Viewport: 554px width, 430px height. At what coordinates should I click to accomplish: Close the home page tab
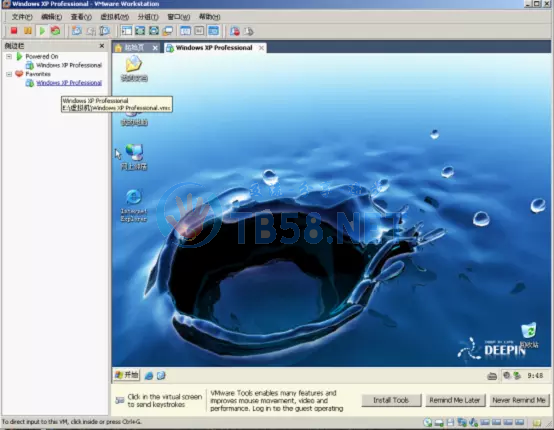tap(155, 48)
